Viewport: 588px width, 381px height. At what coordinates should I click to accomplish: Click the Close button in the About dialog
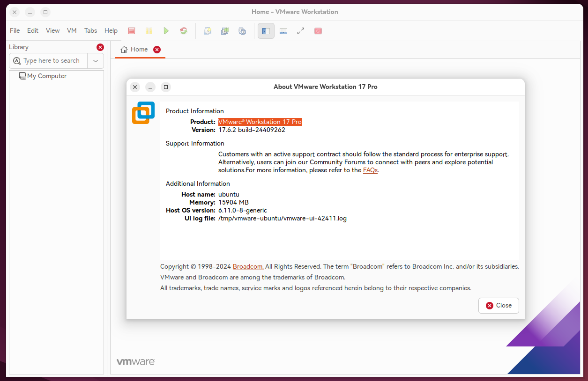[x=499, y=306]
